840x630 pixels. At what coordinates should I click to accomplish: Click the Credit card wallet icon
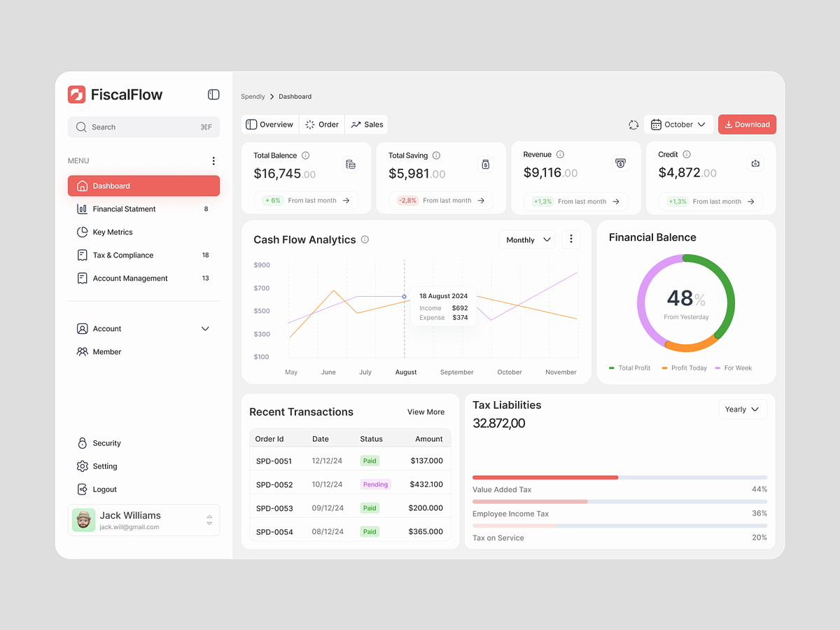(x=755, y=163)
